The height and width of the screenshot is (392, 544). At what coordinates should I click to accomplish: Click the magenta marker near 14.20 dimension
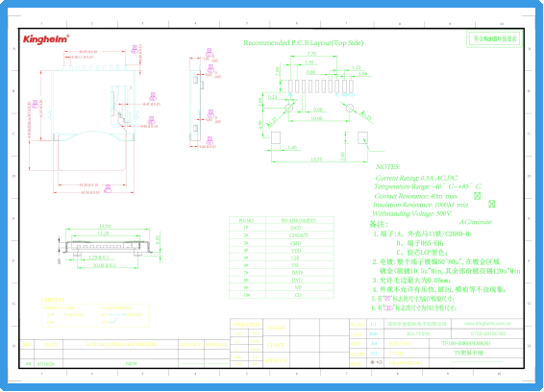(108, 188)
